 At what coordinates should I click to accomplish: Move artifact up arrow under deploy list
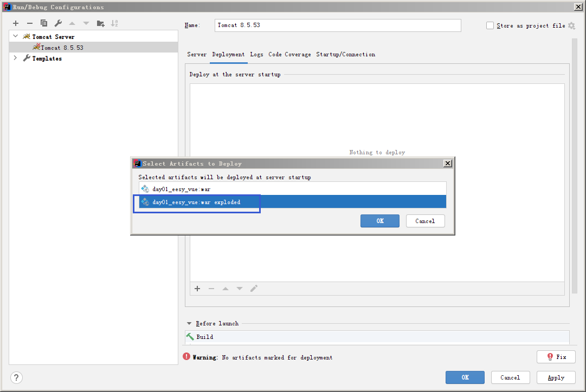[226, 289]
